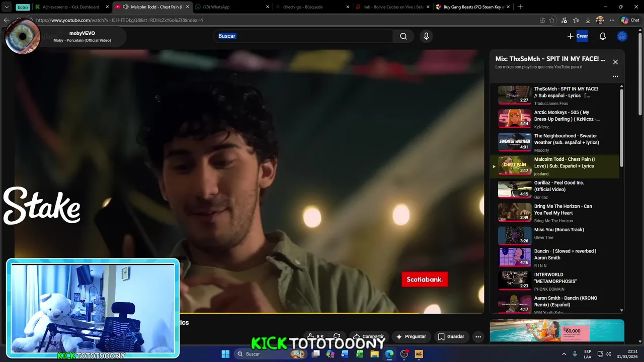Open the browser downloads icon

[588, 20]
